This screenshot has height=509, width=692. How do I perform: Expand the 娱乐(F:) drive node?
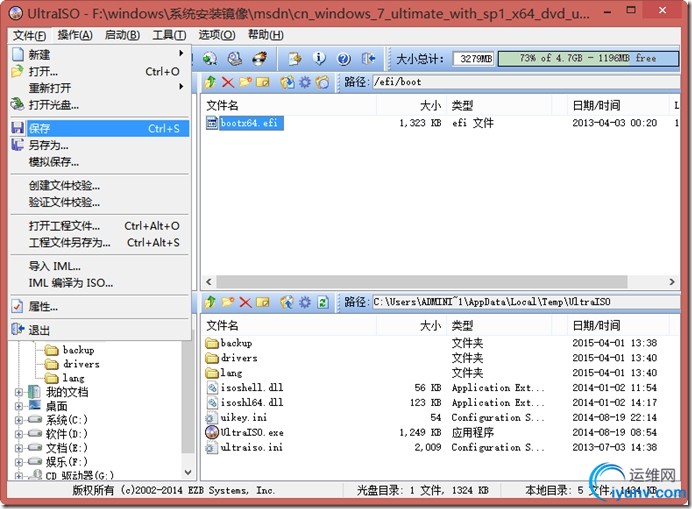[x=19, y=462]
